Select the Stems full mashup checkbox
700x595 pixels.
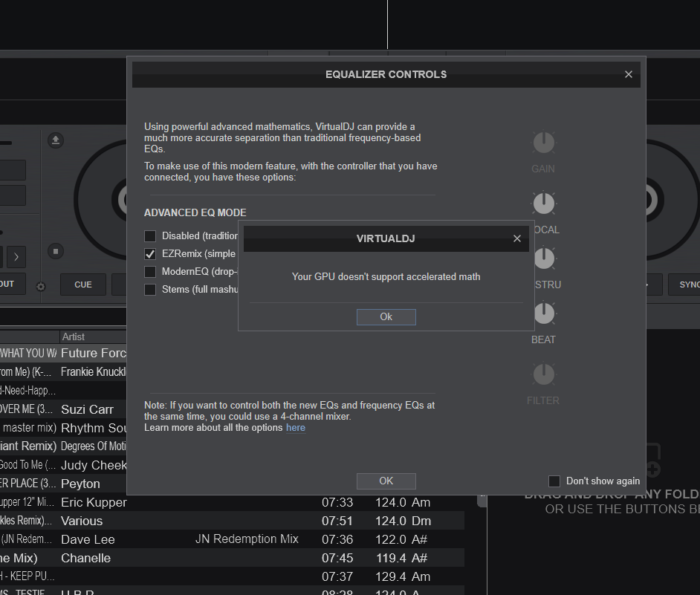click(150, 290)
